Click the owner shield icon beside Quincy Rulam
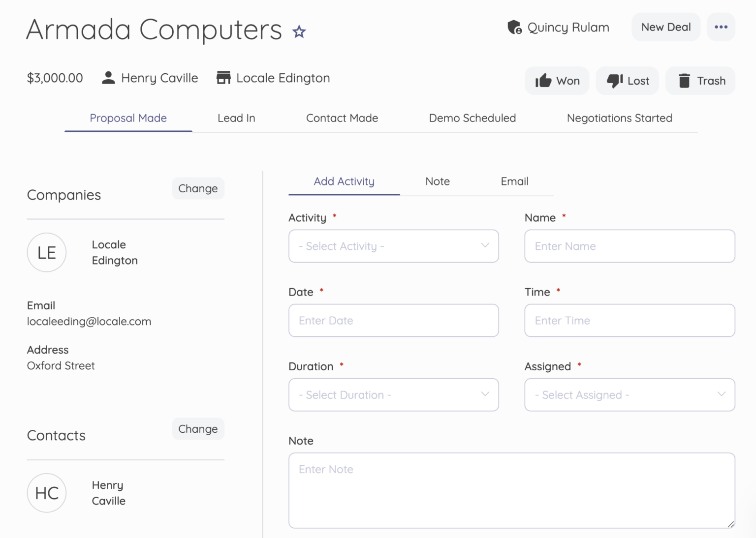This screenshot has height=538, width=756. point(514,27)
